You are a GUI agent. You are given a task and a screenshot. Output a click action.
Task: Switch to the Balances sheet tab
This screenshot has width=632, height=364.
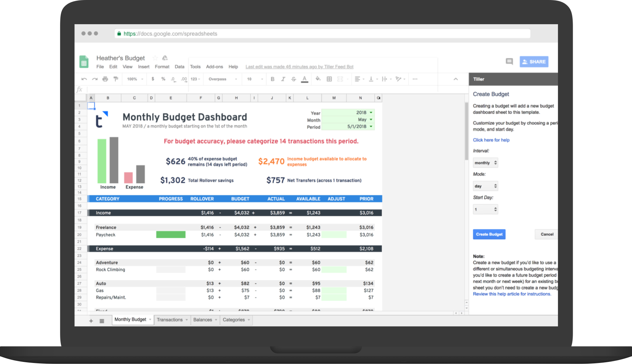[x=205, y=320]
